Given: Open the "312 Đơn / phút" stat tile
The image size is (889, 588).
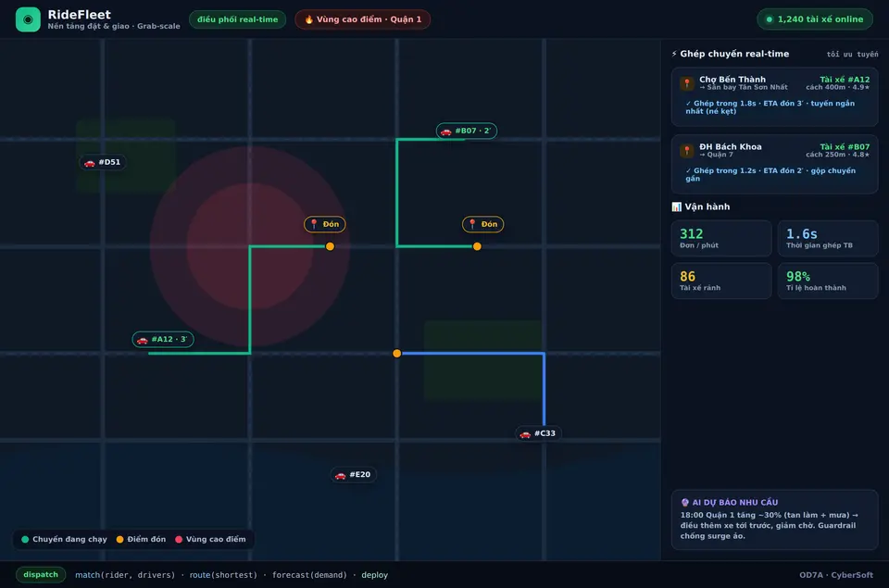Looking at the screenshot, I should coord(721,238).
